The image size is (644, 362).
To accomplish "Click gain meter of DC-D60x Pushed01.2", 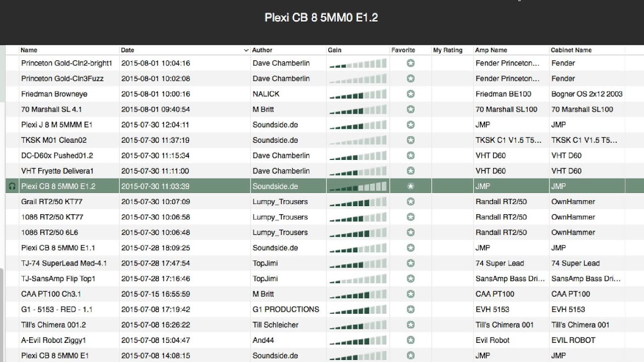I will point(357,156).
